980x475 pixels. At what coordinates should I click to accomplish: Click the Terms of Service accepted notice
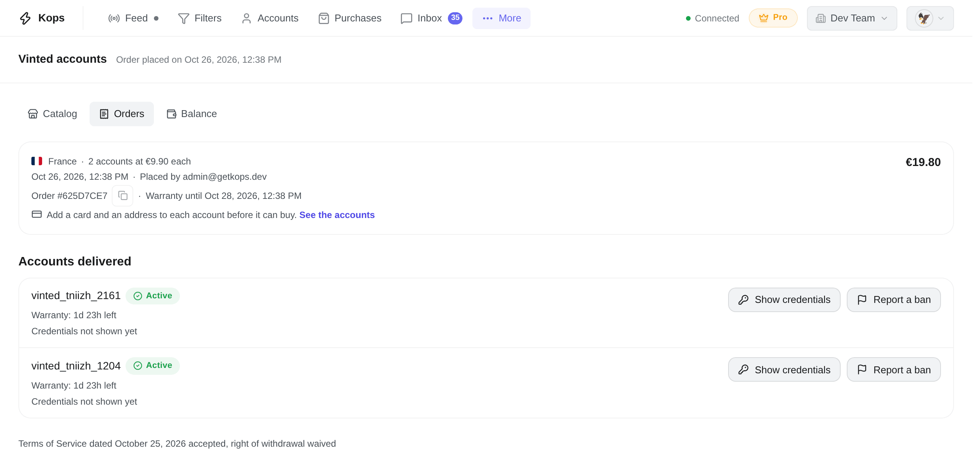pos(177,444)
